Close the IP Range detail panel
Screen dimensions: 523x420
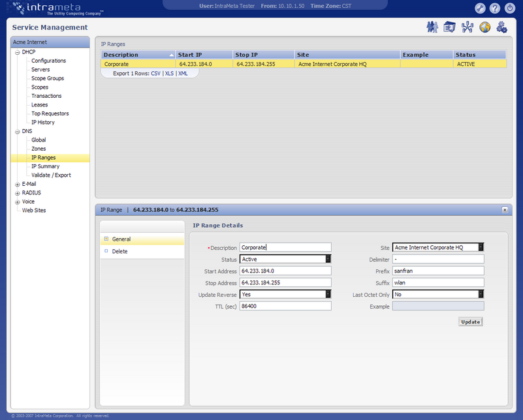[505, 210]
